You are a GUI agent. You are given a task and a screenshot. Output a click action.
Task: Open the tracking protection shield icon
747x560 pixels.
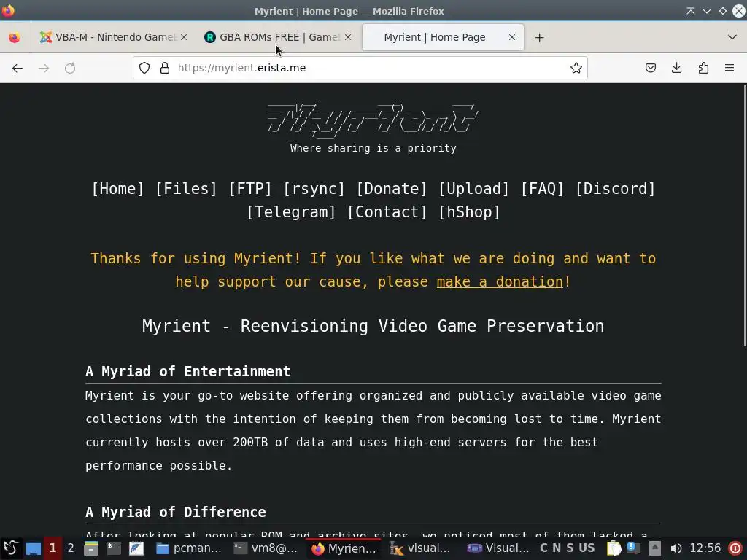tap(144, 68)
